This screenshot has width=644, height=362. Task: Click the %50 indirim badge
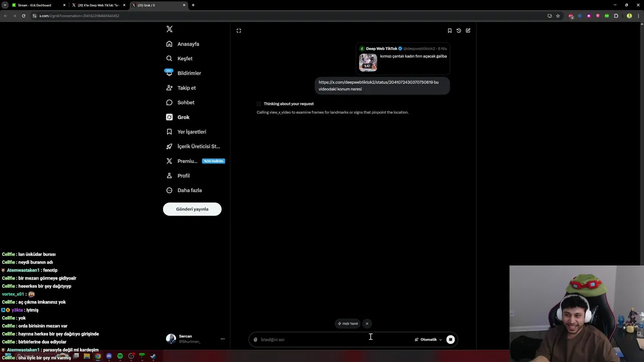point(213,161)
